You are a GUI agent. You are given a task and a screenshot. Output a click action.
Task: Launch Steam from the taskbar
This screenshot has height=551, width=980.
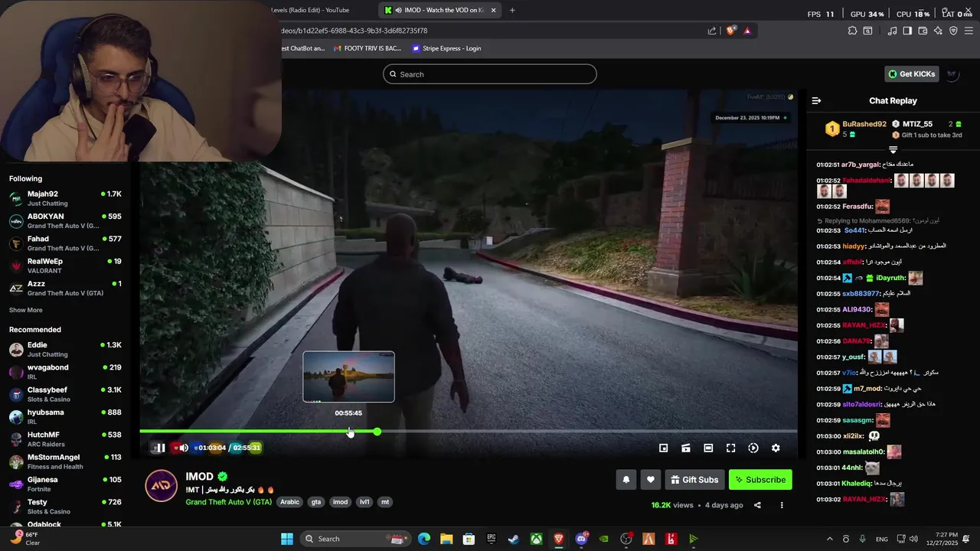514,539
